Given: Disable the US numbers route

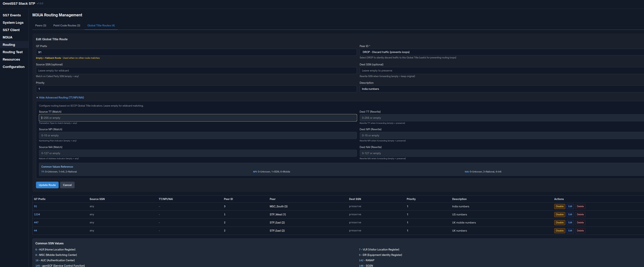Looking at the screenshot, I should click(559, 215).
